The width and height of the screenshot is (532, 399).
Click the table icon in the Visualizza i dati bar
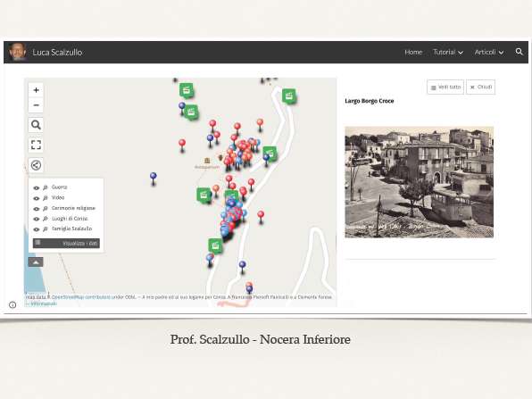(x=37, y=243)
